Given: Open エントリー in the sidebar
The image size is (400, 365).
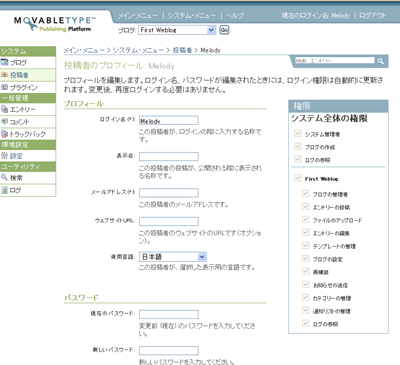Looking at the screenshot, I should (x=28, y=109).
